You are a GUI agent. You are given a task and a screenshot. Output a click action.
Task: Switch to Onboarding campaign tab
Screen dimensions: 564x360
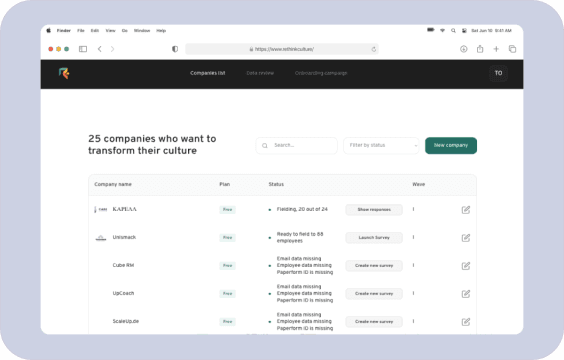[321, 73]
